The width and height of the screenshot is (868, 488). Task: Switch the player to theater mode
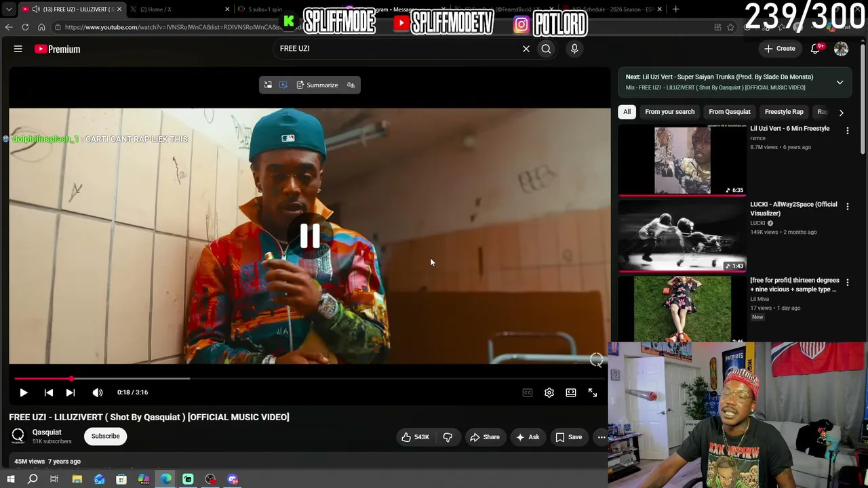(x=571, y=392)
